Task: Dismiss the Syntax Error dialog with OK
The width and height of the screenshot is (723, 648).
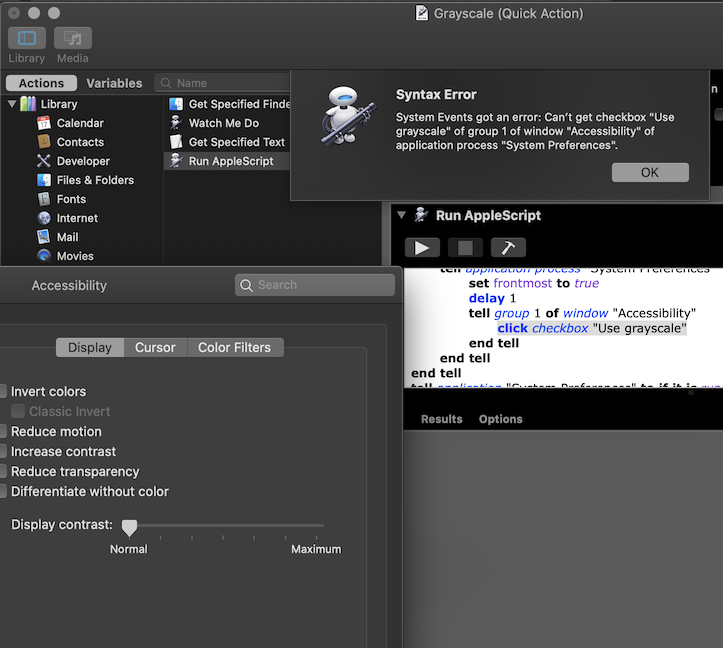Action: 650,172
